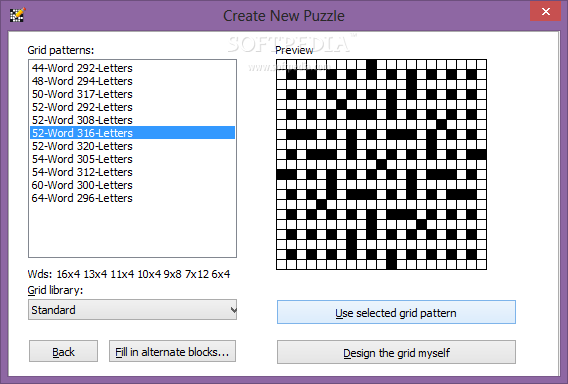Open the Grid library Standard dropdown
The image size is (568, 384).
point(133,310)
